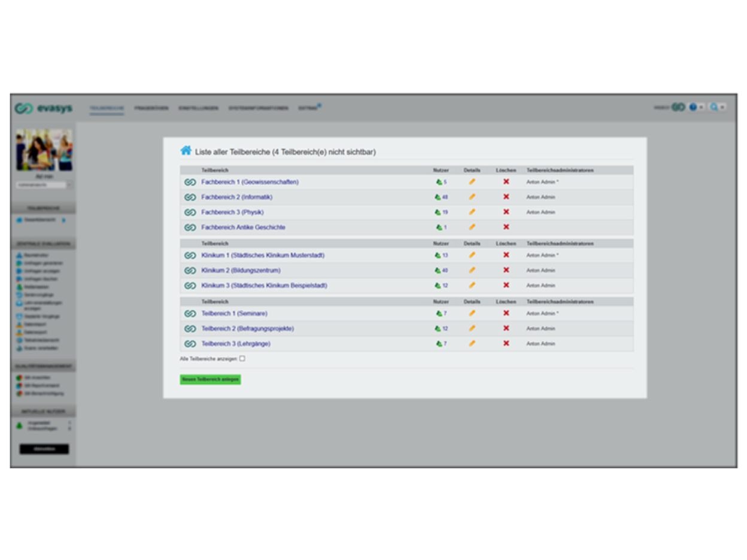Select the home icon next to the list title
Screen dimensions: 747x560
pos(186,151)
